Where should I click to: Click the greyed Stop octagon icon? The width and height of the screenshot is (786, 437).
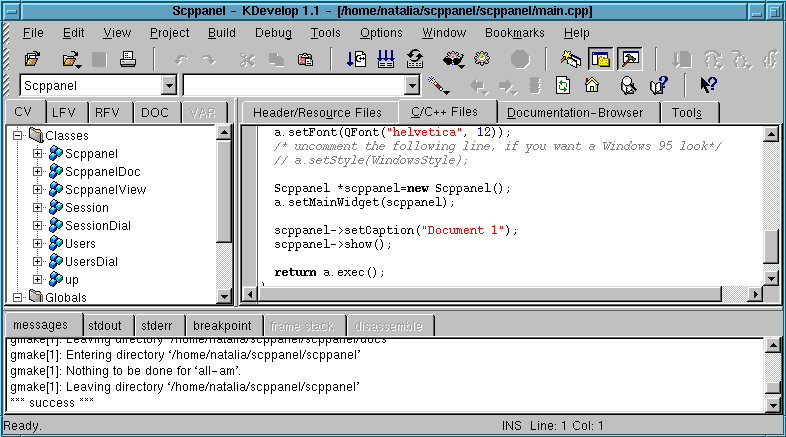(x=520, y=60)
